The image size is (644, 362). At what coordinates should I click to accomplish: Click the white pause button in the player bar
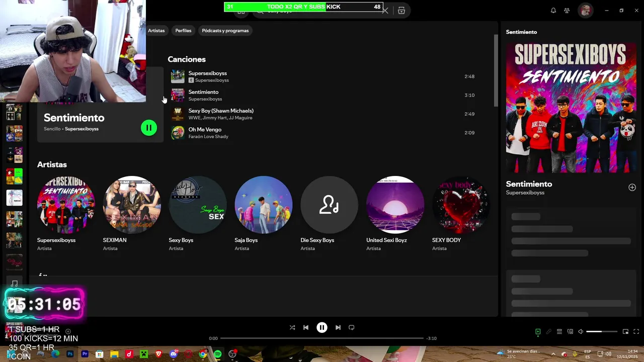click(322, 327)
